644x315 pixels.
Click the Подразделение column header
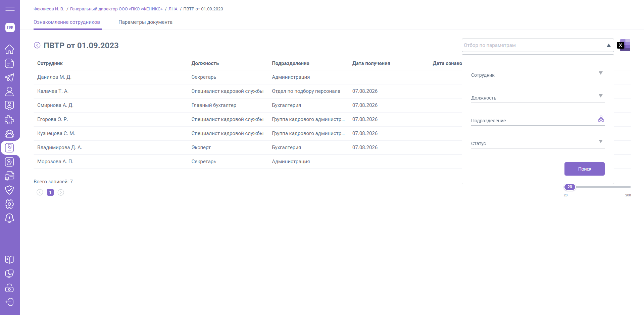[x=291, y=63]
